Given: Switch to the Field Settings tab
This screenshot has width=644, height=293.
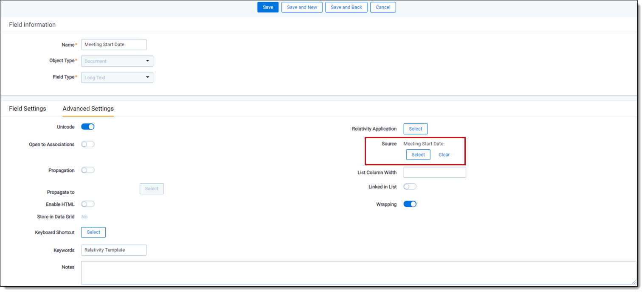Looking at the screenshot, I should pyautogui.click(x=28, y=109).
